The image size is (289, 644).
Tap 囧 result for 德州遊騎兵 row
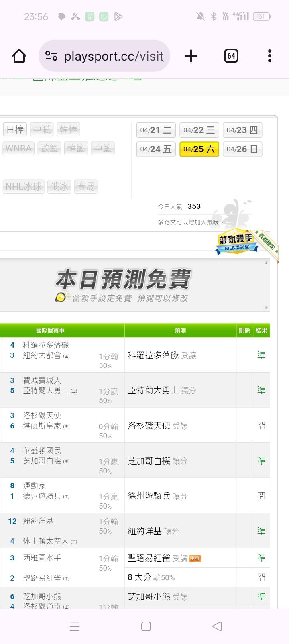point(261,496)
